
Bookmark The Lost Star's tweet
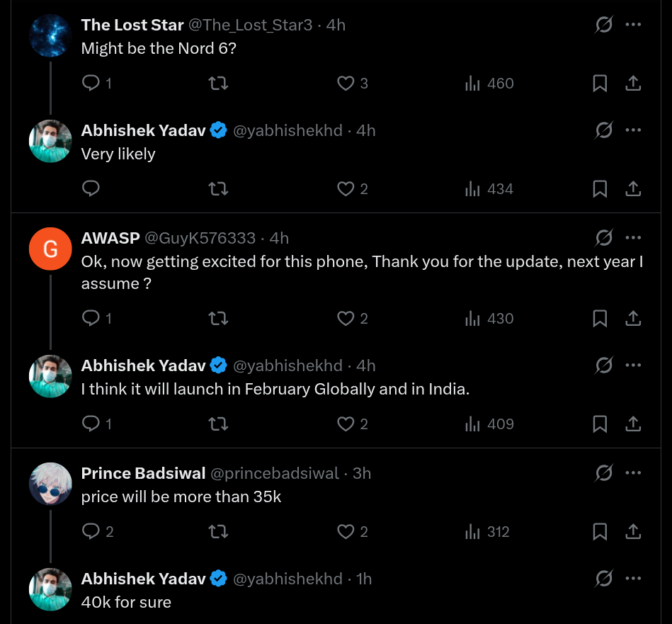pos(600,84)
